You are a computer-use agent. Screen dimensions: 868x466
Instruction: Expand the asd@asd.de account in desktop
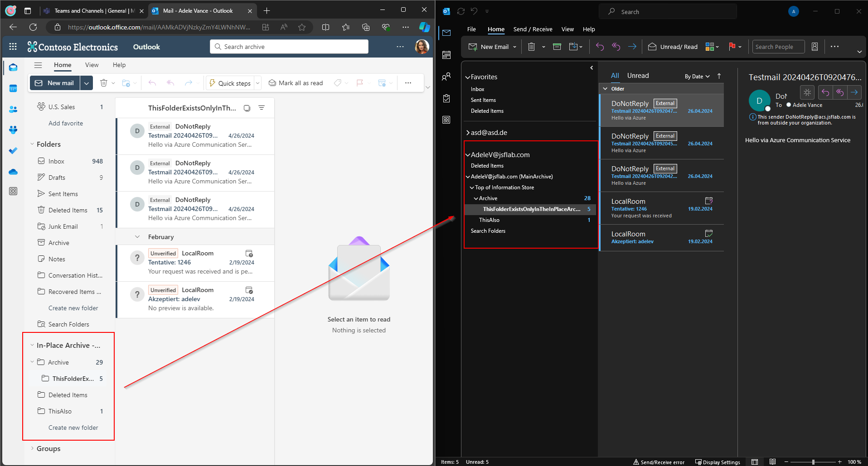(468, 133)
